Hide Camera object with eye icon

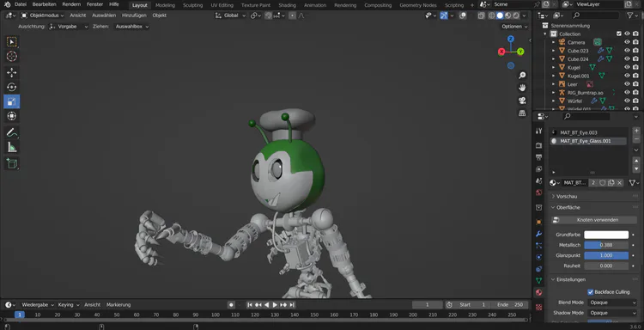click(x=627, y=42)
